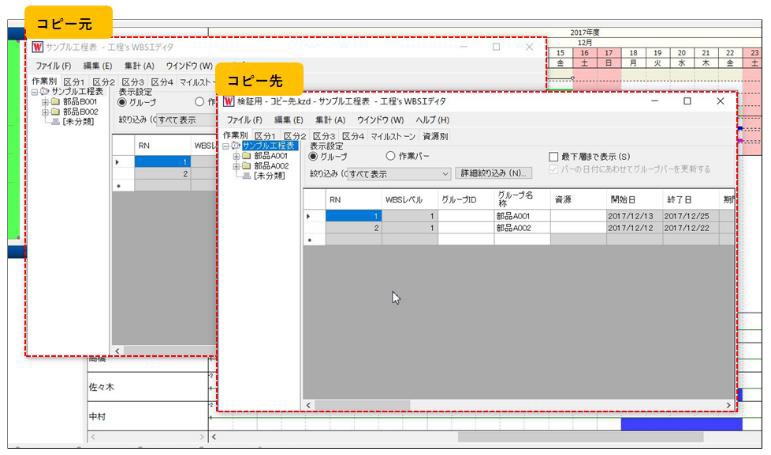This screenshot has width=771, height=455.
Task: Select the グループ radio button in the front window
Action: (x=315, y=157)
